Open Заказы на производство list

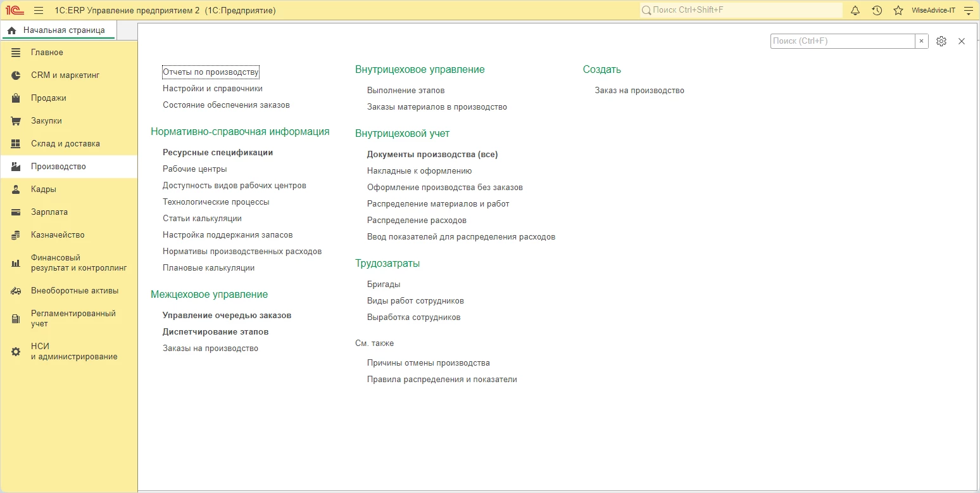point(210,349)
